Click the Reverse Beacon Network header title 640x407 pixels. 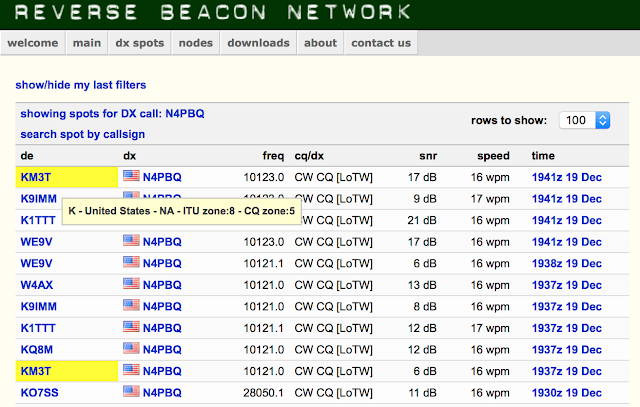[x=213, y=12]
